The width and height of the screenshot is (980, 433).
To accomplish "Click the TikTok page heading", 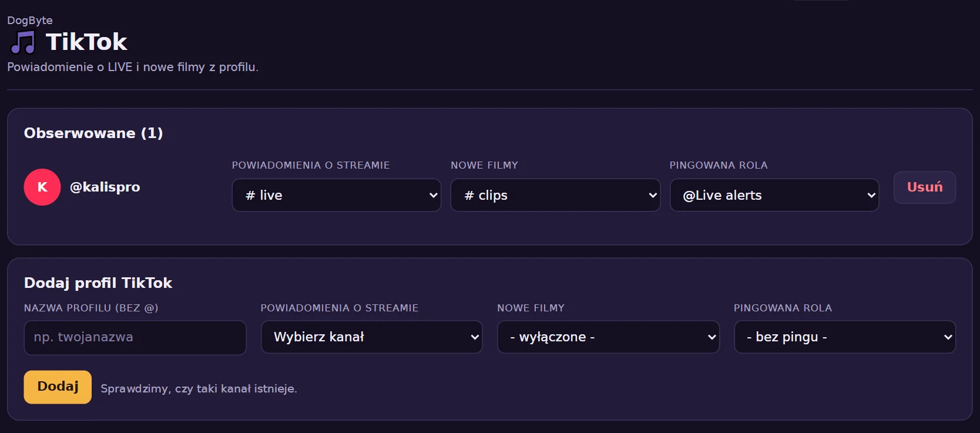I will (x=86, y=42).
